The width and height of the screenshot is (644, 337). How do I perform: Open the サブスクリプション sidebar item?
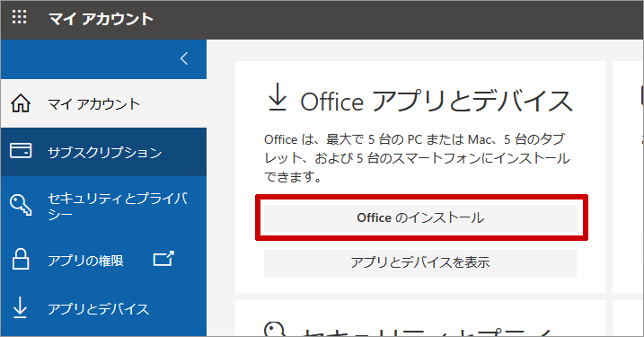(103, 152)
